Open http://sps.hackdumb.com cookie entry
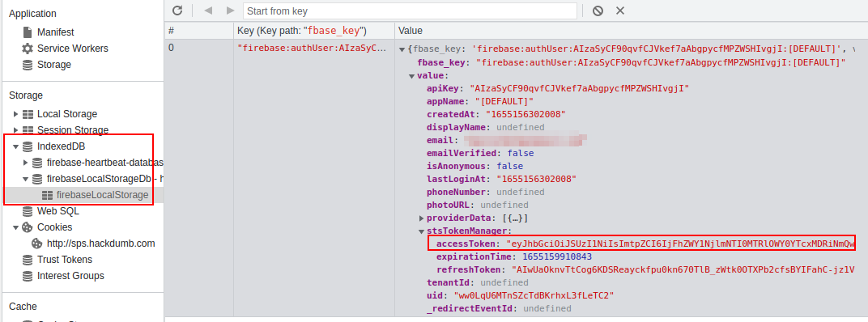This screenshot has height=322, width=868. (x=100, y=243)
